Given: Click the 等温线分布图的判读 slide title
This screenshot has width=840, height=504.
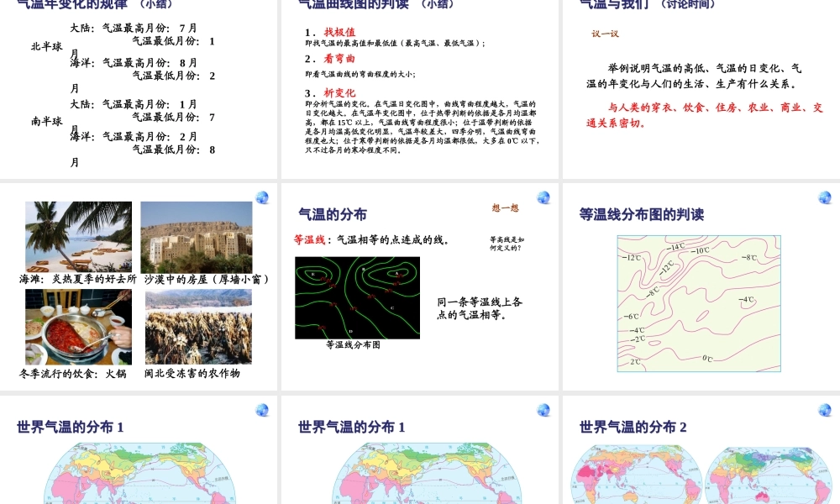Looking at the screenshot, I should [x=641, y=215].
